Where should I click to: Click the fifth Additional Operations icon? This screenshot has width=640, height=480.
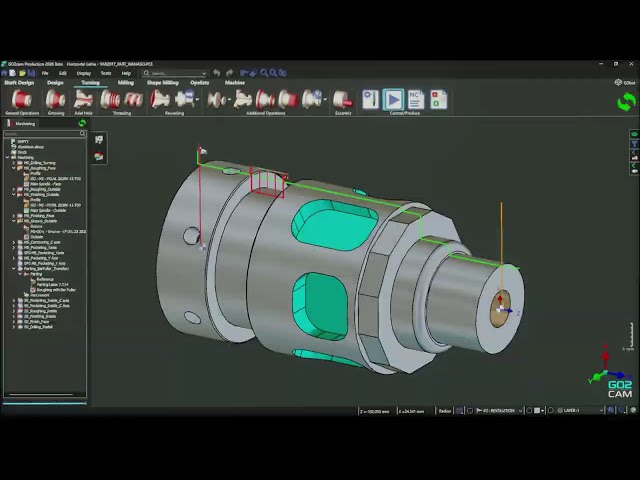pos(312,99)
